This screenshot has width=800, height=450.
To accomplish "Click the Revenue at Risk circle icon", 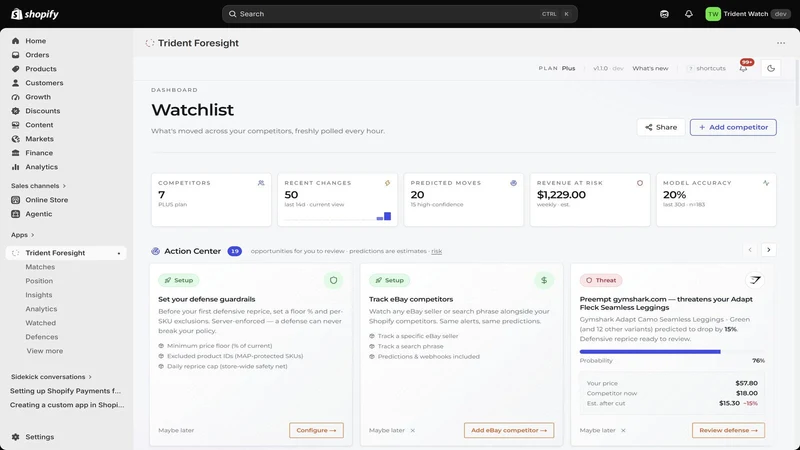I will pos(640,183).
